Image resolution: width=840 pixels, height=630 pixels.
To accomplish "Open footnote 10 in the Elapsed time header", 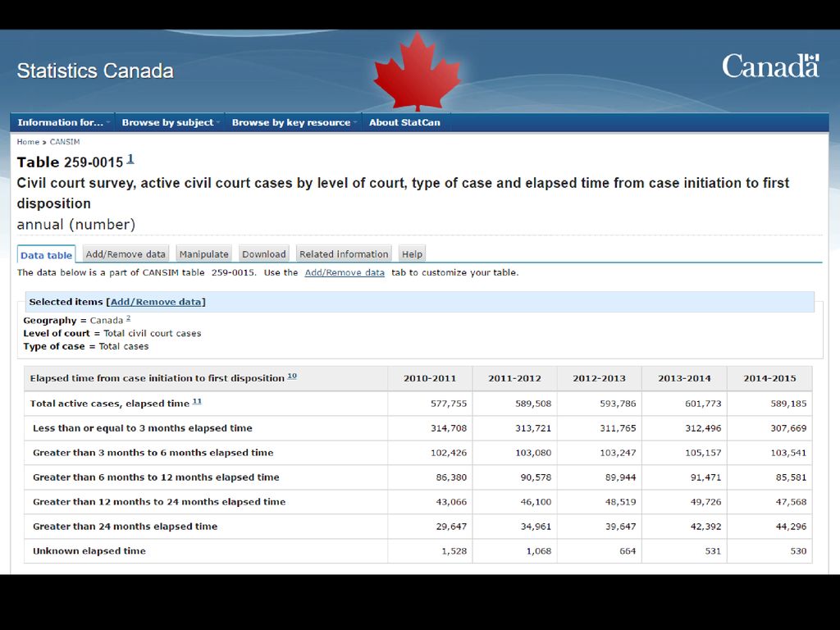I will 292,376.
